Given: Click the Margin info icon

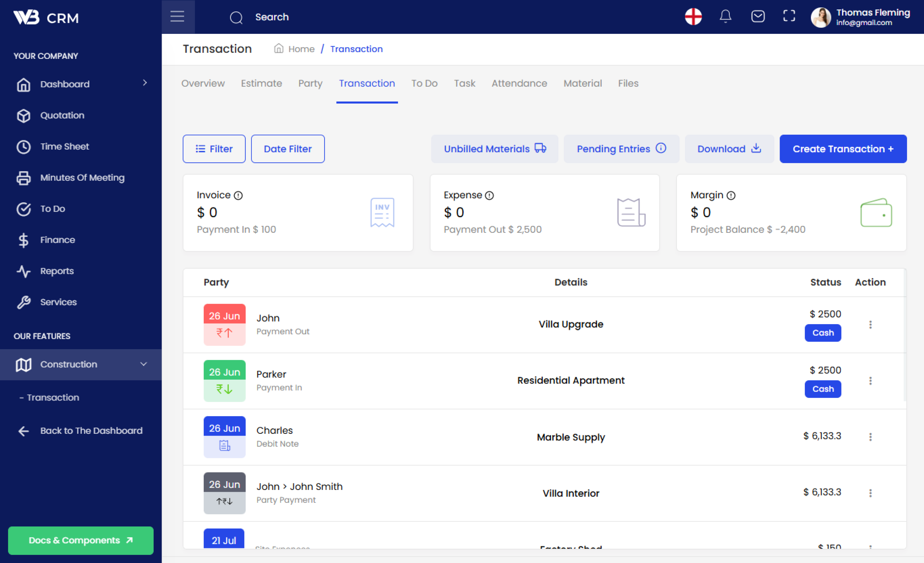Looking at the screenshot, I should [x=730, y=195].
